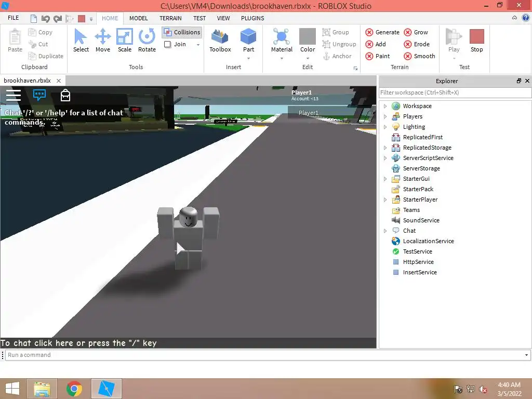
Task: Expand the Players node
Action: (x=385, y=117)
